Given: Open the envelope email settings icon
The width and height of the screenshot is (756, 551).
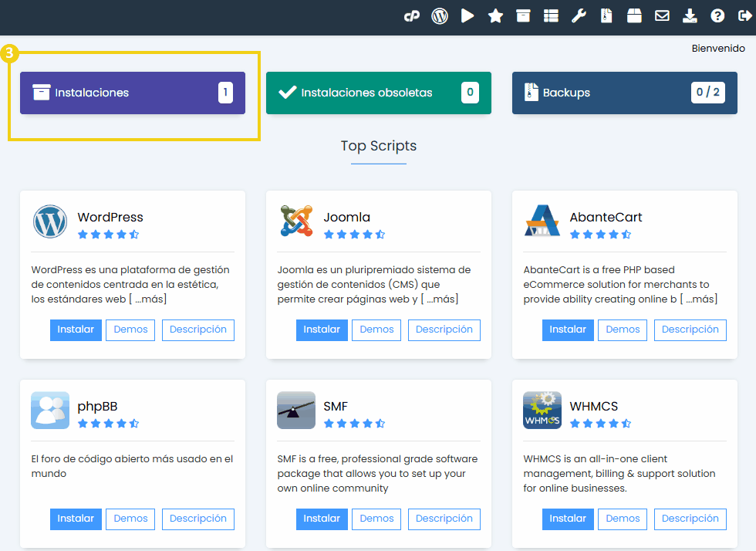Looking at the screenshot, I should click(x=662, y=16).
